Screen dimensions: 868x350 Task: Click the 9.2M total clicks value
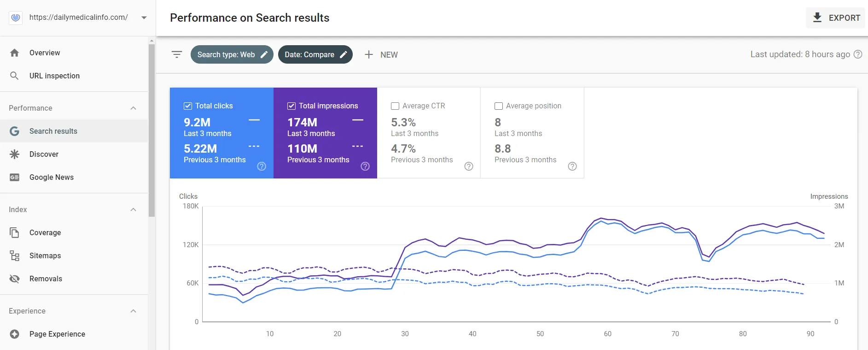(x=197, y=122)
